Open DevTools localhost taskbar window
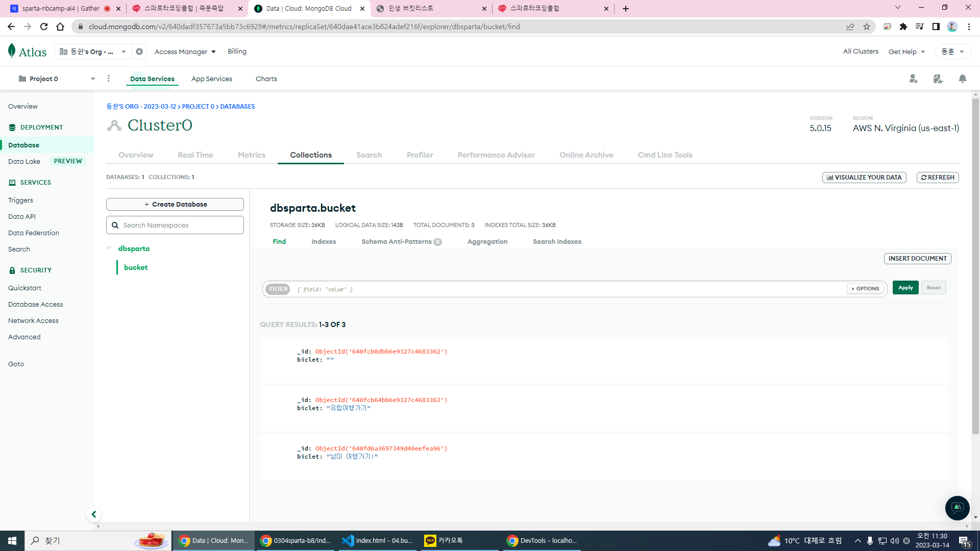980x551 pixels. point(542,541)
